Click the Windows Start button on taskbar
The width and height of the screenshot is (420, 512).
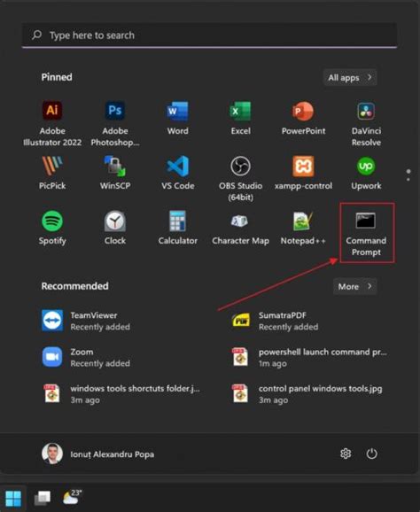point(13,499)
